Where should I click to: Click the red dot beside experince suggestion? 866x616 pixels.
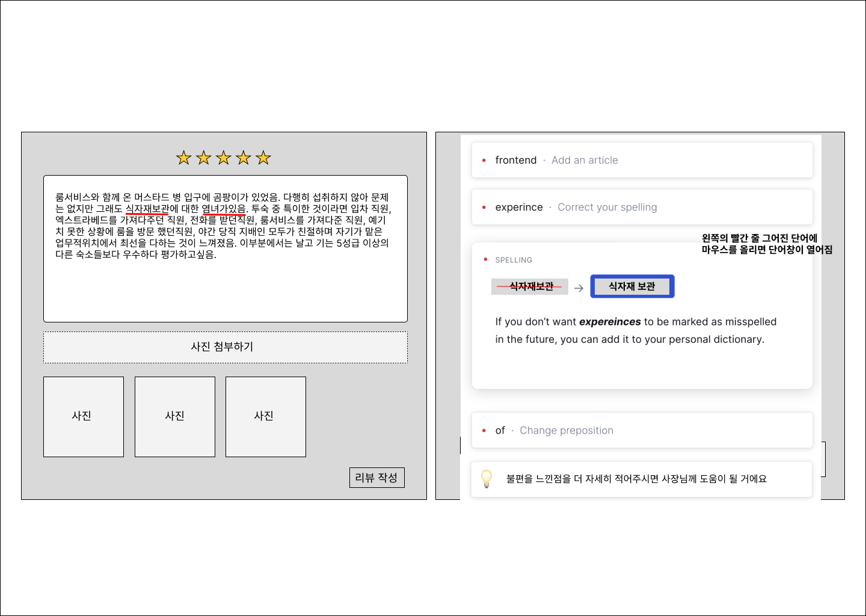pyautogui.click(x=485, y=208)
